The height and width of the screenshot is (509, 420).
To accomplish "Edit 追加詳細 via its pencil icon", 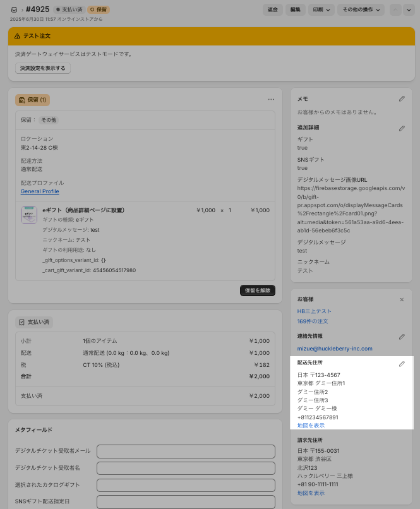I will coord(402,129).
